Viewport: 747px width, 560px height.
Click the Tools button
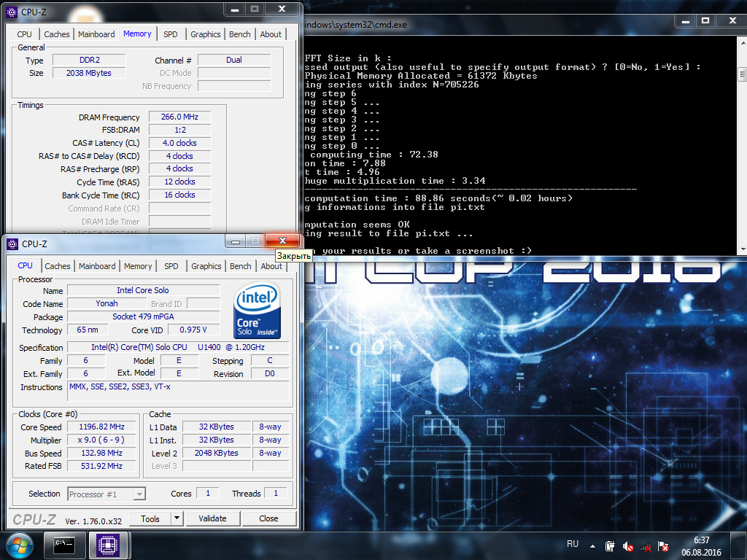(x=150, y=518)
